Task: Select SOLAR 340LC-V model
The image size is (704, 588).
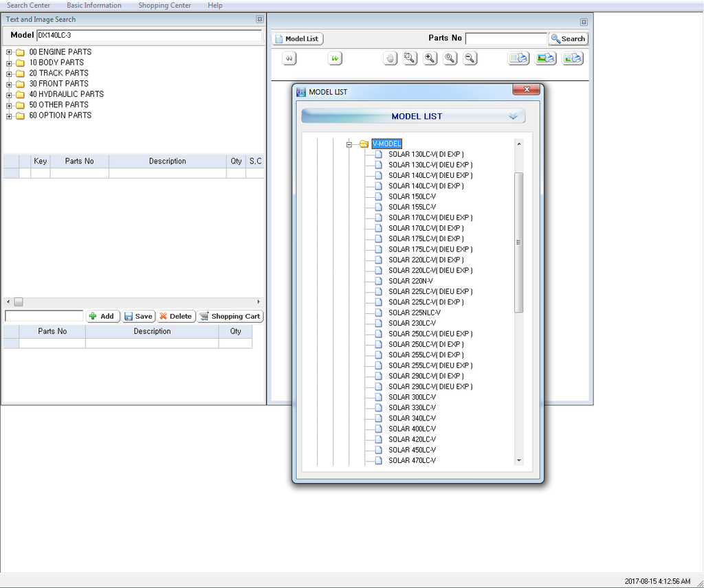Action: coord(412,418)
